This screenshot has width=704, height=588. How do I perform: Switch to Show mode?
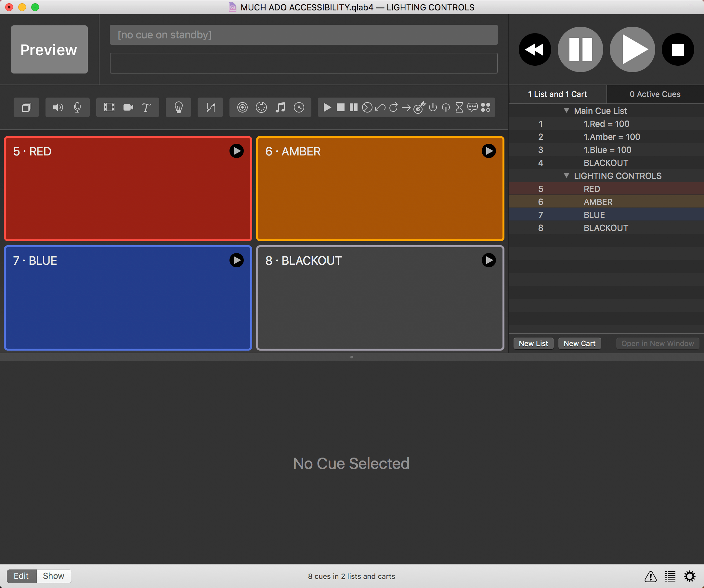pos(54,576)
